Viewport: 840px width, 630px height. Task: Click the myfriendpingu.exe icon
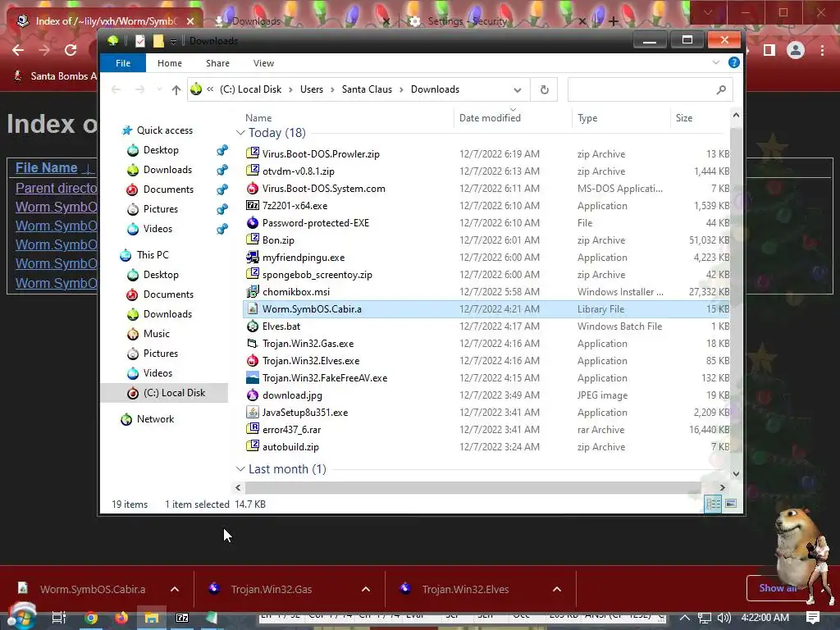coord(253,257)
